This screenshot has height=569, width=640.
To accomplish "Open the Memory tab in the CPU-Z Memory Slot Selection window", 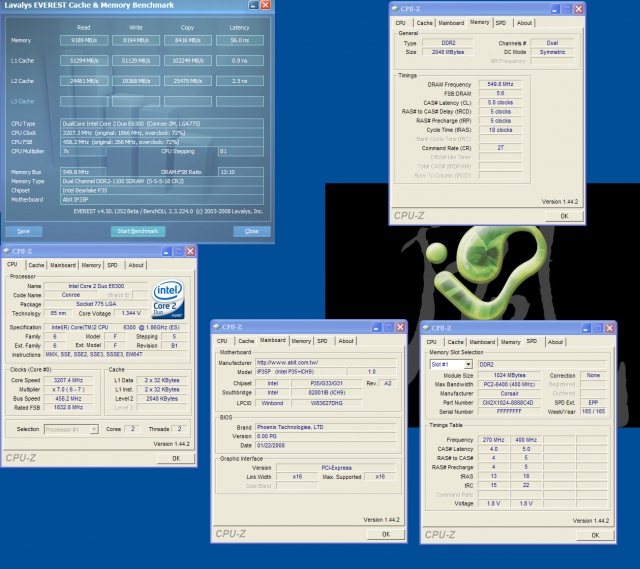I will tap(511, 342).
